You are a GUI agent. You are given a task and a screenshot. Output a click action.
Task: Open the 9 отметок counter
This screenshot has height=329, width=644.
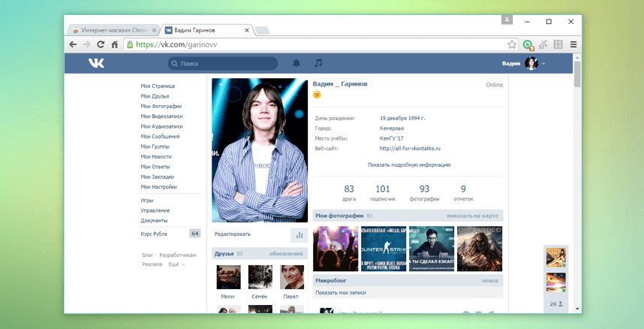pos(463,193)
